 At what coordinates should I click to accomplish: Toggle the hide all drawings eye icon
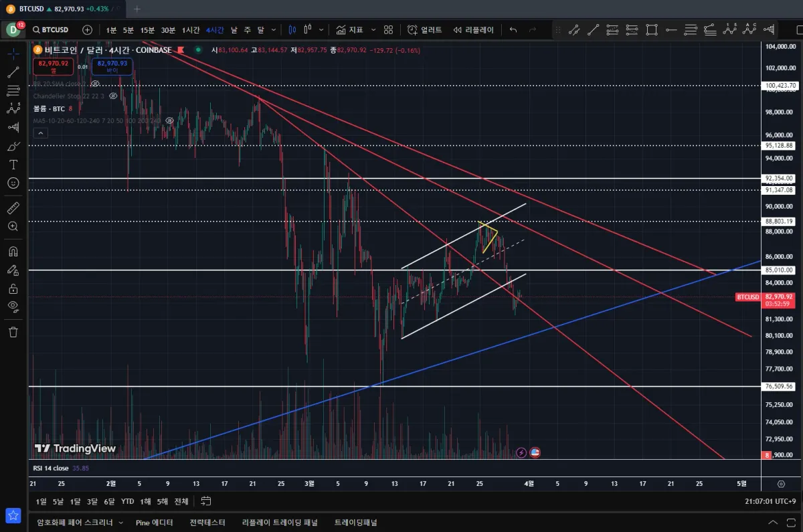click(13, 306)
